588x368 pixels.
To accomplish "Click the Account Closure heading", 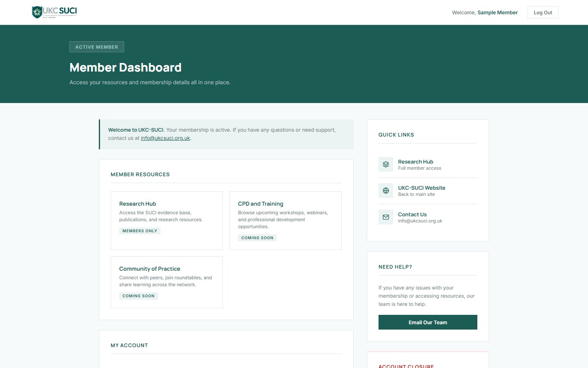I will point(406,366).
